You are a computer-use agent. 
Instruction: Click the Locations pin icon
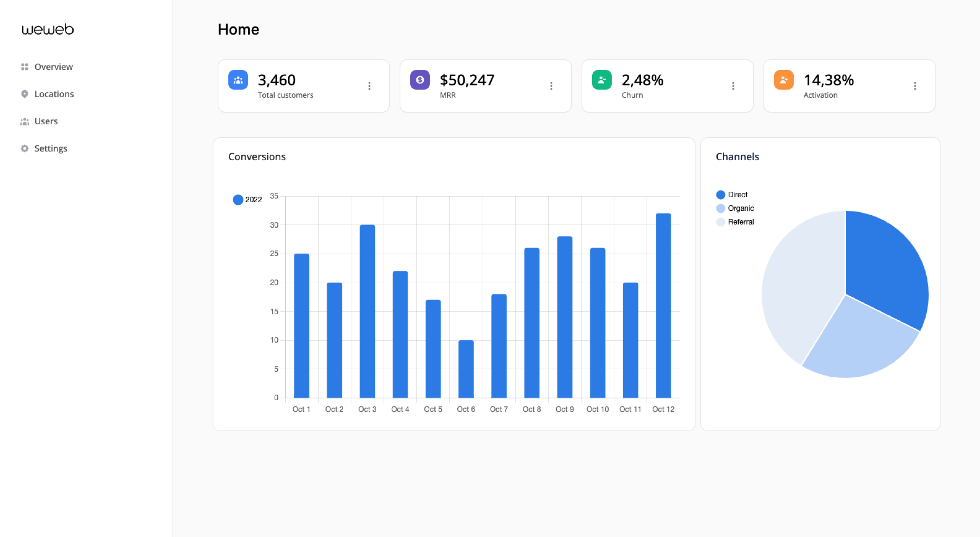pos(24,94)
